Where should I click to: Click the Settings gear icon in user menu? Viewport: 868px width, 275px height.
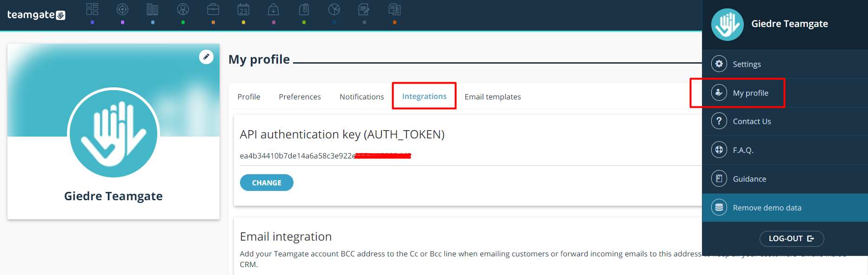pyautogui.click(x=719, y=64)
